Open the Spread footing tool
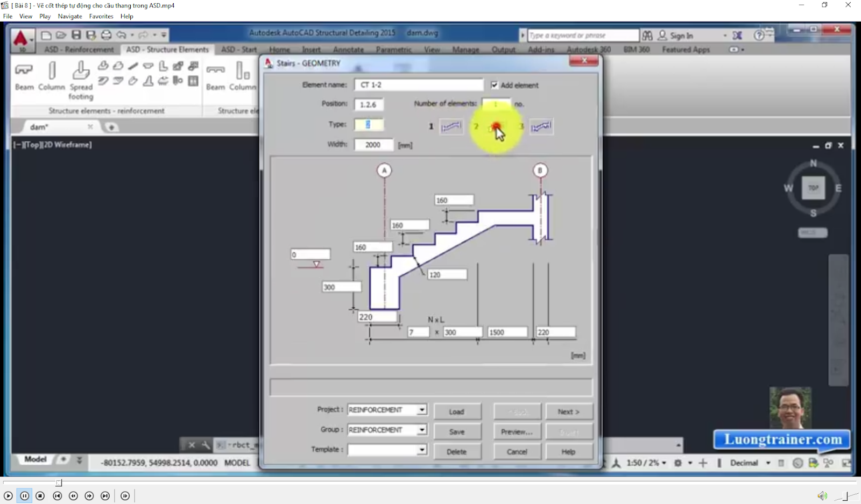This screenshot has height=504, width=861. 81,80
